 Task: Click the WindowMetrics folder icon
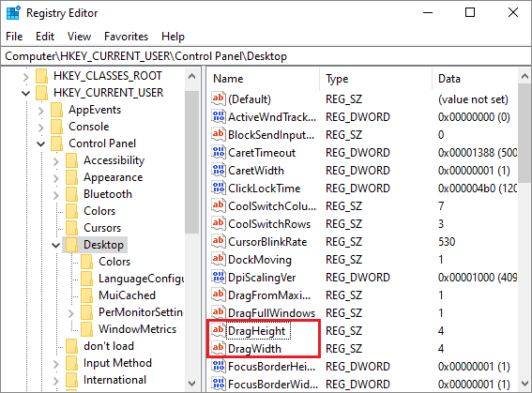click(86, 329)
